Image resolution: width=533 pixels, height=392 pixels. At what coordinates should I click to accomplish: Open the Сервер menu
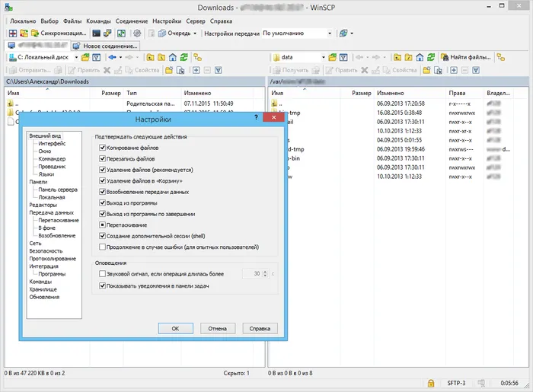[x=196, y=21]
